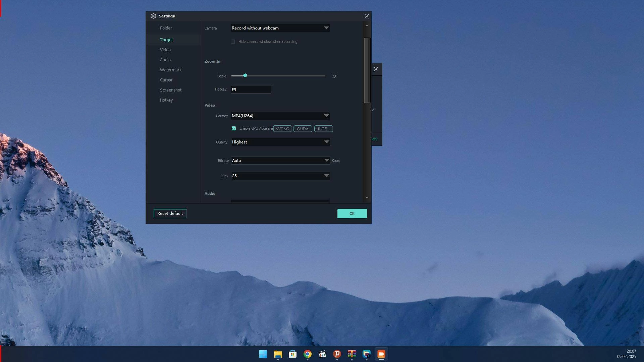Open the Windows Start menu
This screenshot has height=362, width=644.
coord(263,354)
